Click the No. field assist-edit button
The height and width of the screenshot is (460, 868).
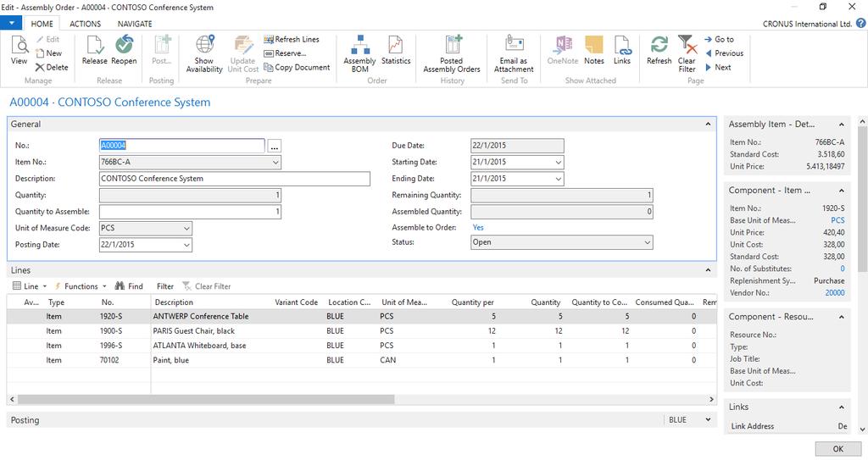[x=274, y=147]
